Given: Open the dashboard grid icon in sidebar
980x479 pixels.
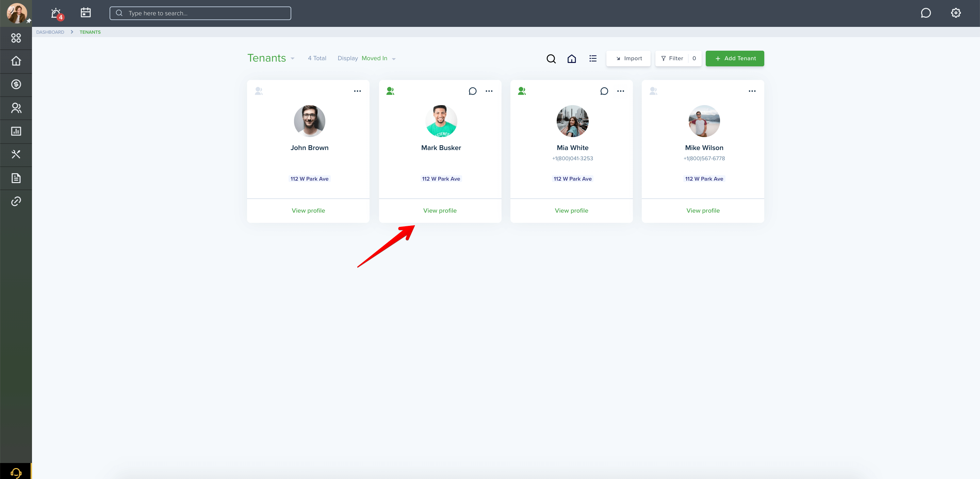Looking at the screenshot, I should pos(16,38).
